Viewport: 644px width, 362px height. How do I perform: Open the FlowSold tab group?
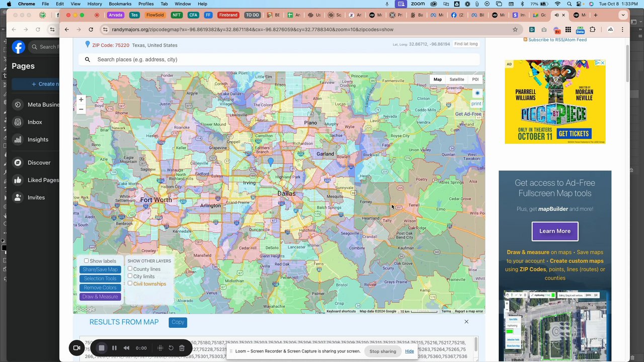coord(154,15)
